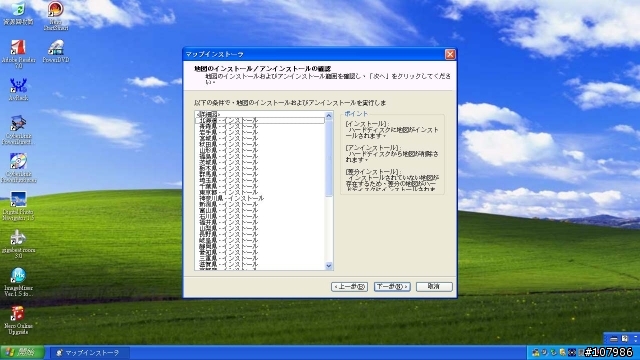Click the 上一步(B) back button

pyautogui.click(x=349, y=287)
